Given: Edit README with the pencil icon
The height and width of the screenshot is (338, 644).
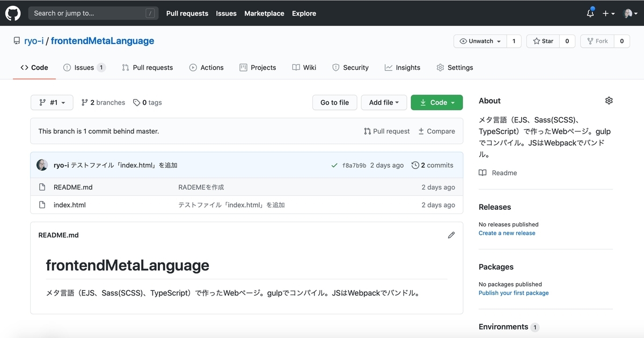Looking at the screenshot, I should pos(451,235).
